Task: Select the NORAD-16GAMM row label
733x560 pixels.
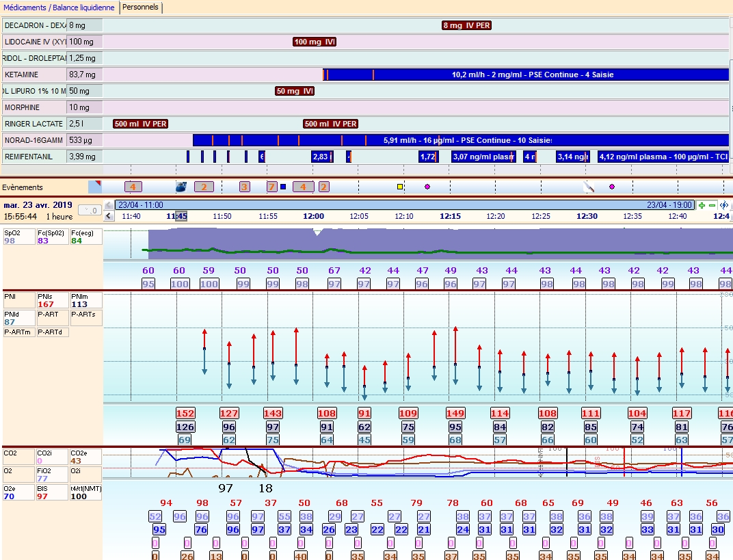Action: [x=35, y=140]
